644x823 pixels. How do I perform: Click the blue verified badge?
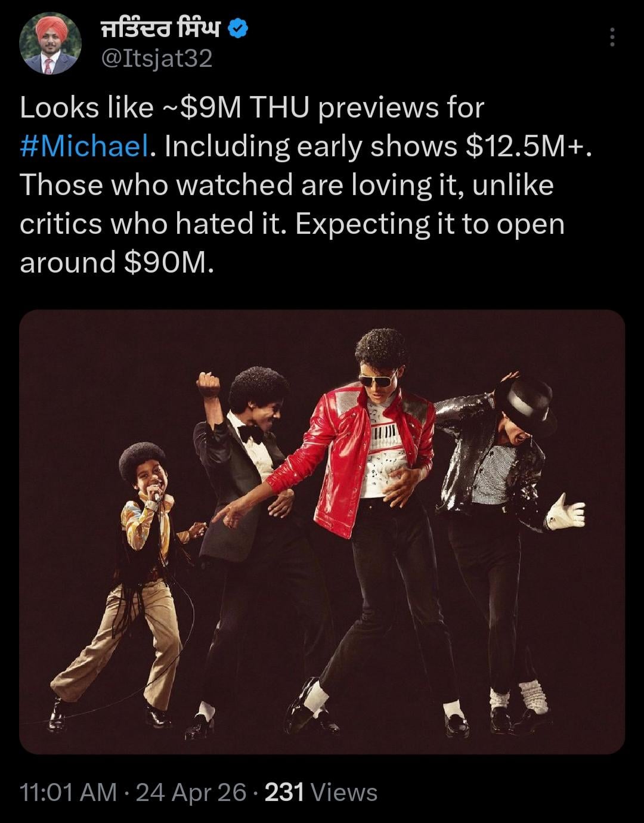239,29
